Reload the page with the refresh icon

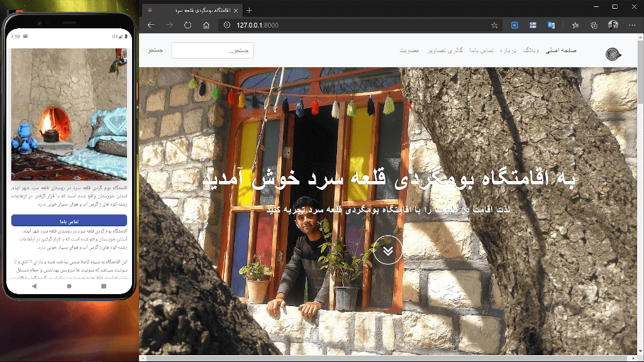click(187, 25)
